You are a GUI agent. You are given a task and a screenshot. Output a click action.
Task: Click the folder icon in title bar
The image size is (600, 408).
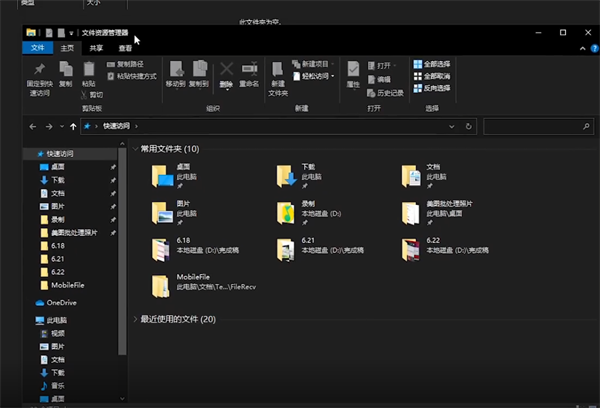(x=31, y=33)
